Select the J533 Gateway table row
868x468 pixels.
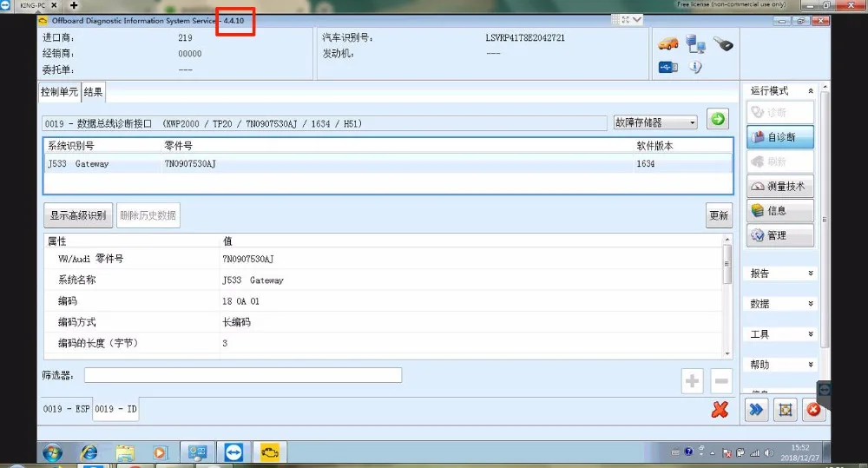click(x=388, y=163)
